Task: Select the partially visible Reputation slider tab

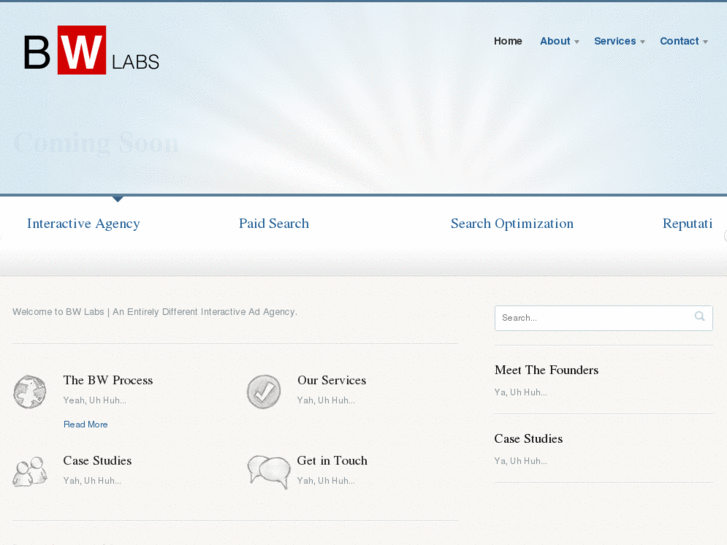Action: pos(688,224)
